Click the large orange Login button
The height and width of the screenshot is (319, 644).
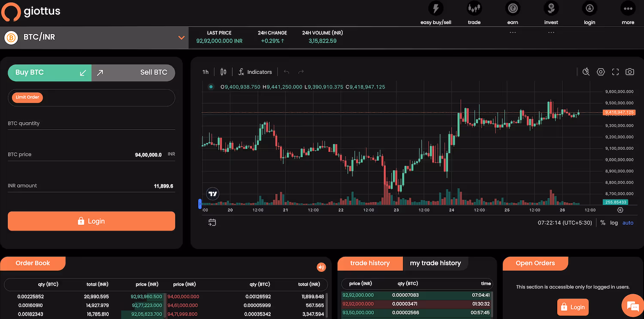tap(91, 221)
